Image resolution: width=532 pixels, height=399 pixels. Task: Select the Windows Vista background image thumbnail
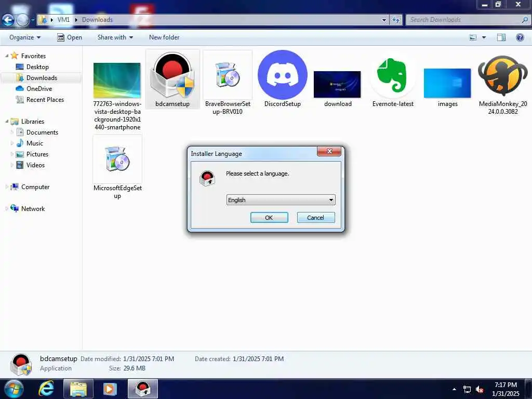(117, 81)
